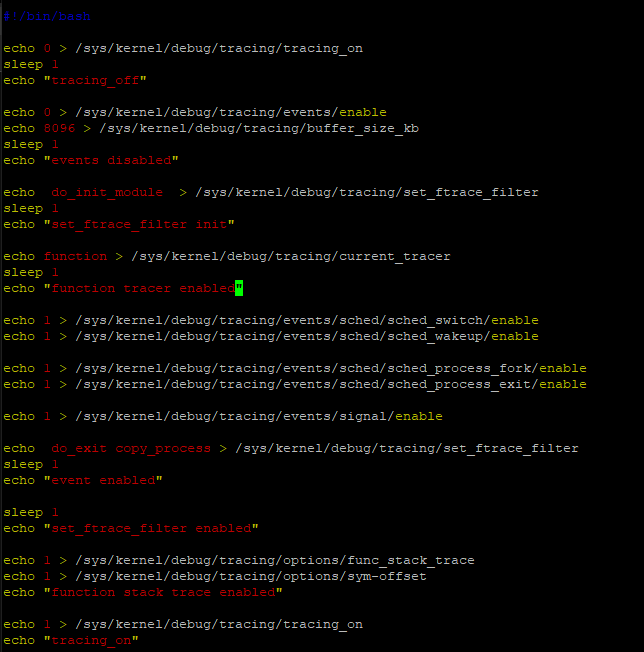The width and height of the screenshot is (644, 652).
Task: Click the last tracing_on path after echo 1
Action: tap(219, 625)
